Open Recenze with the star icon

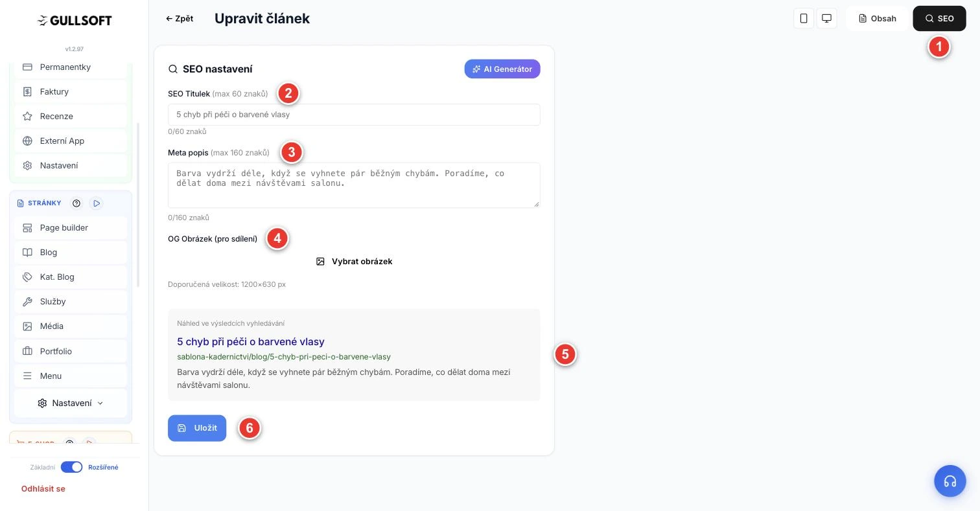[71, 117]
